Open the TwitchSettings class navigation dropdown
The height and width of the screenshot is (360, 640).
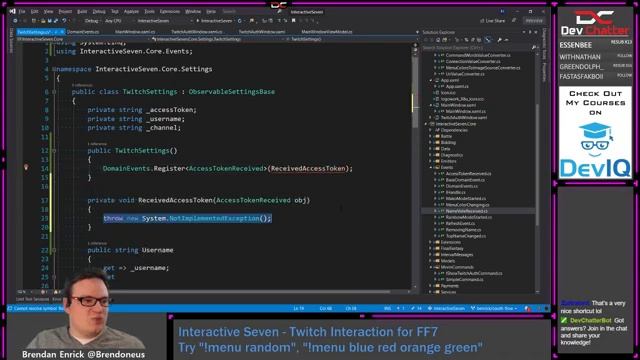217,39
